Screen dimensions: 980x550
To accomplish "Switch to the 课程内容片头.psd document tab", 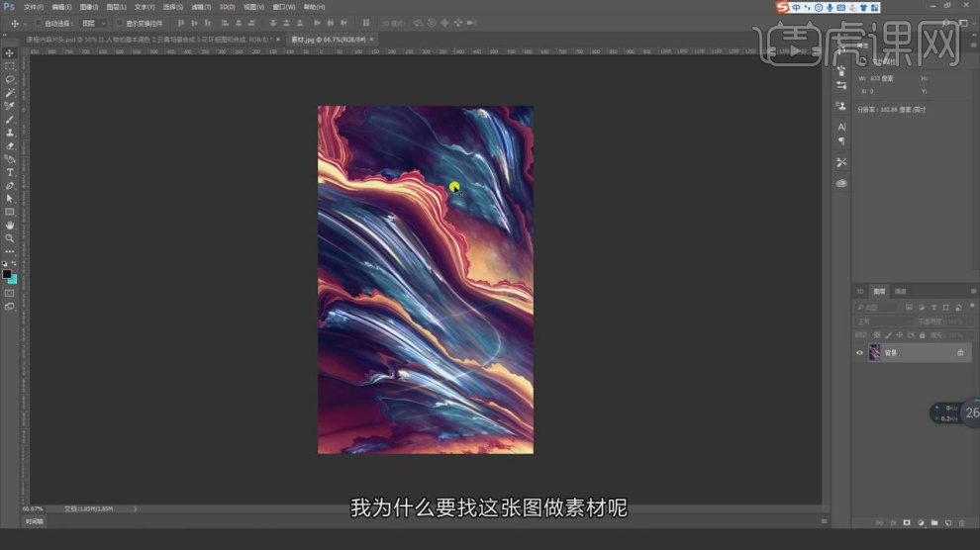I will [x=148, y=40].
